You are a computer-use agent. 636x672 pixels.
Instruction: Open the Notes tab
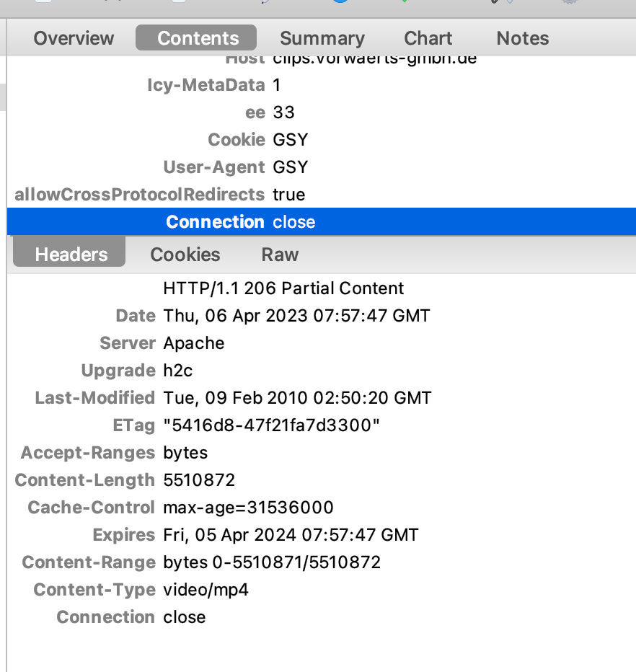pyautogui.click(x=522, y=37)
